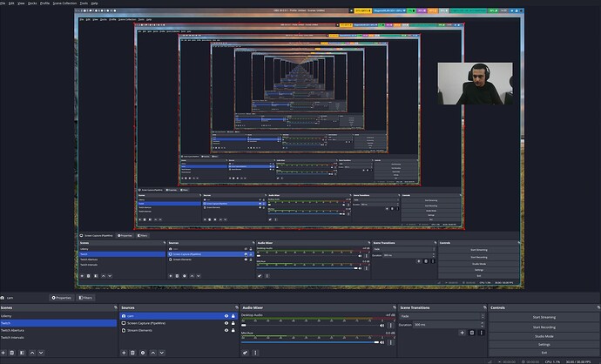Open source properties gear icon in Sources toolbar
The height and width of the screenshot is (364, 601).
click(x=143, y=353)
